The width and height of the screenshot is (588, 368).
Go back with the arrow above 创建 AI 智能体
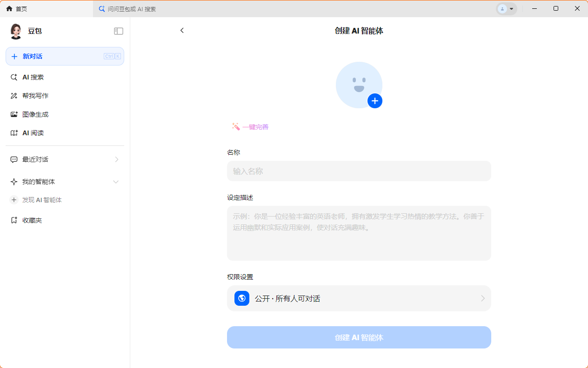[182, 30]
